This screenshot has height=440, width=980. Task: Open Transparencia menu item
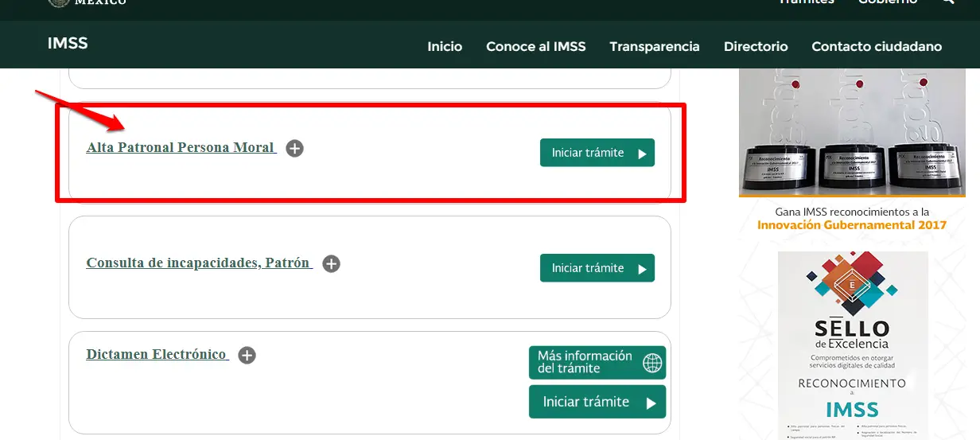tap(655, 46)
